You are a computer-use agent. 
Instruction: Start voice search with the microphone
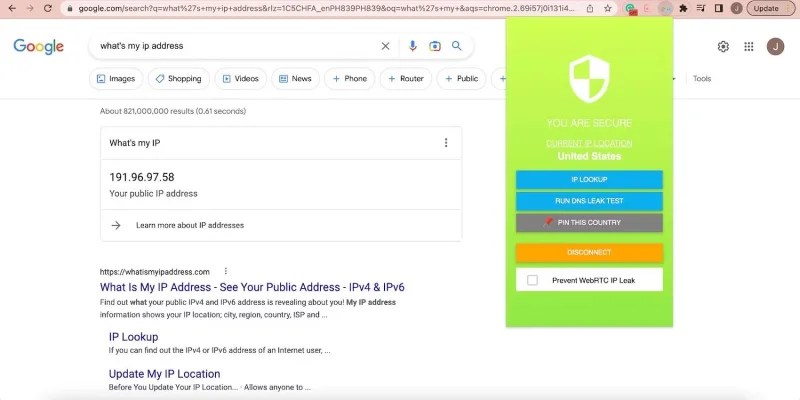click(413, 46)
